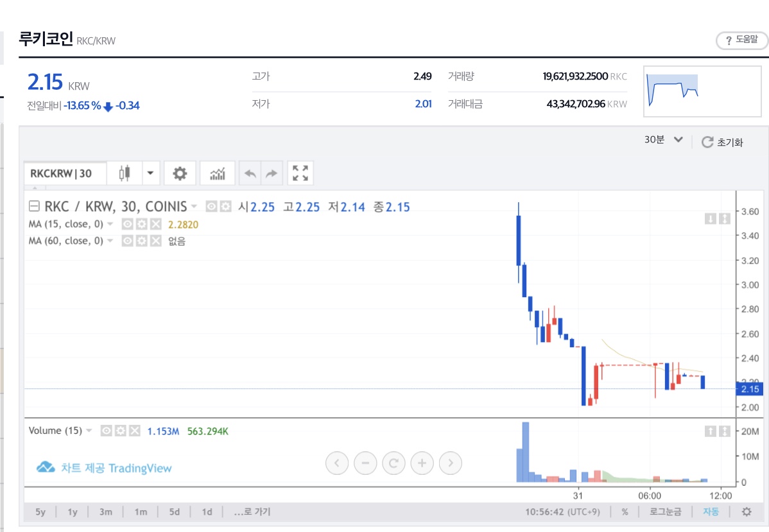This screenshot has width=769, height=532.
Task: Reset chart view with circular arrow
Action: pos(393,463)
